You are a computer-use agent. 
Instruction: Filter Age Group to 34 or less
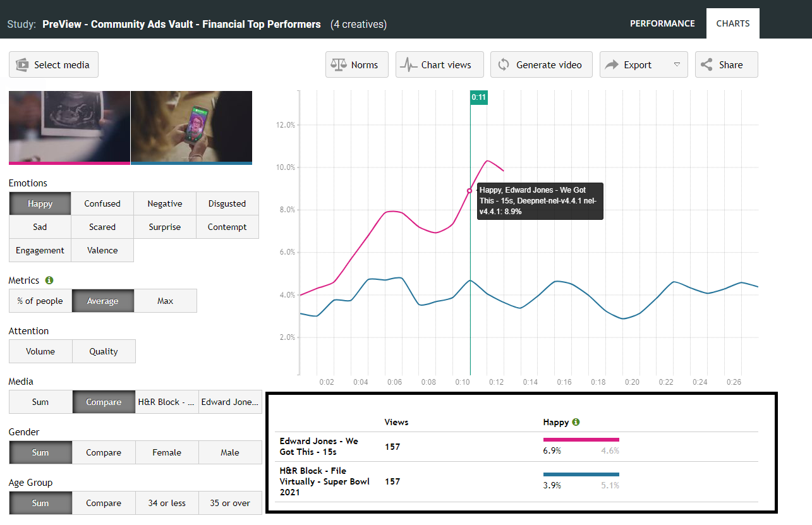pyautogui.click(x=167, y=503)
